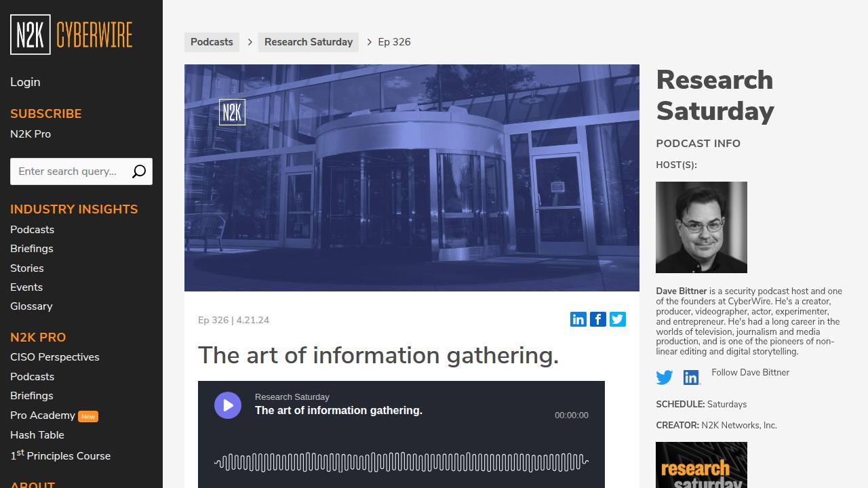
Task: Click the Subscribe sidebar heading
Action: pos(45,114)
